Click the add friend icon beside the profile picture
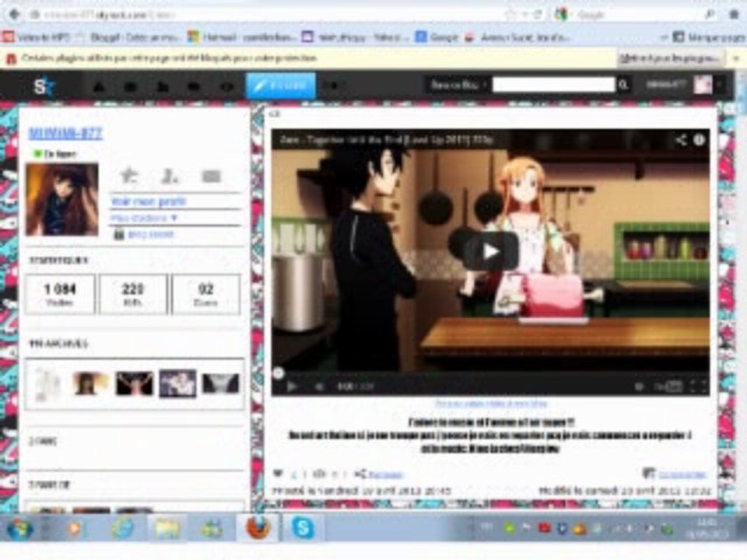 (x=170, y=176)
